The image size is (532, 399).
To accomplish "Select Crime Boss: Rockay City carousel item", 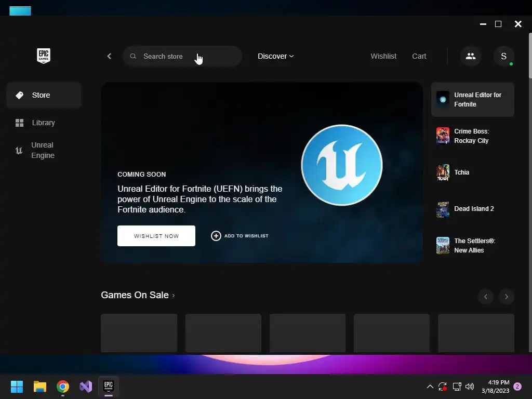I will click(x=473, y=136).
